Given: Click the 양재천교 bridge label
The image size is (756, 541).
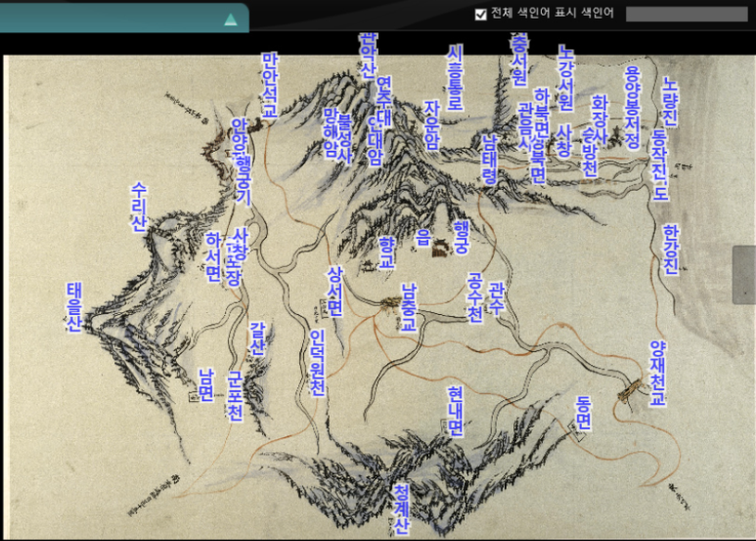Looking at the screenshot, I should (657, 374).
